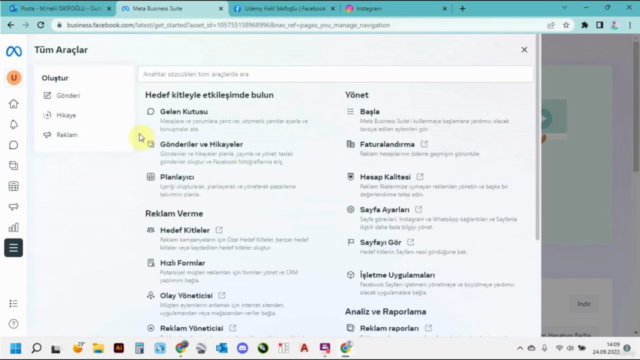
Task: Click external link icon beside Hesap Kalitesi
Action: [x=420, y=176]
